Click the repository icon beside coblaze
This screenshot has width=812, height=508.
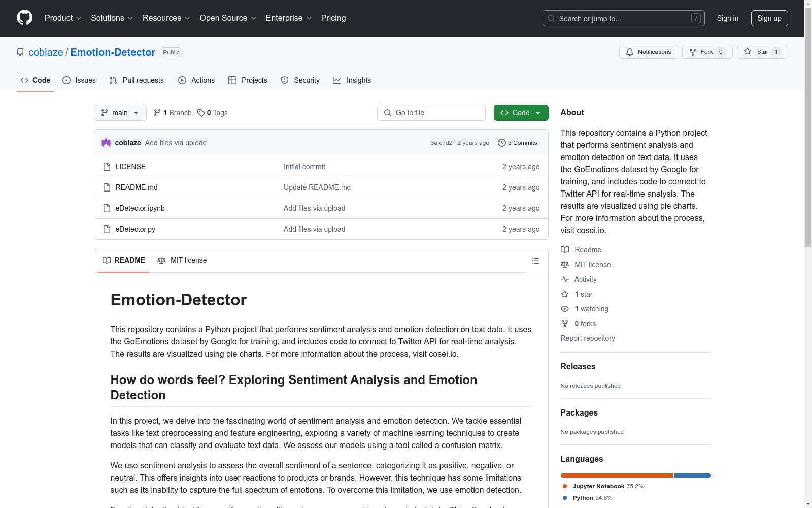point(20,52)
